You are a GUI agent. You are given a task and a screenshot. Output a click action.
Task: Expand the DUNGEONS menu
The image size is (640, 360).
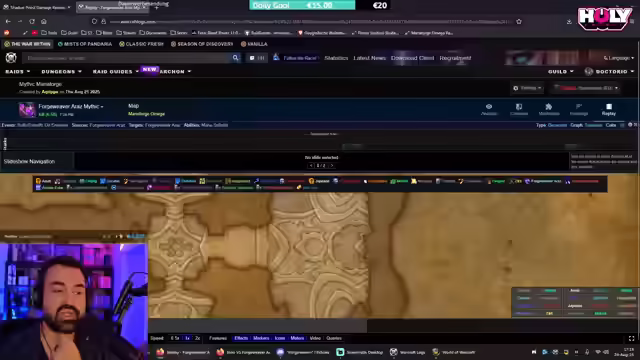62,71
